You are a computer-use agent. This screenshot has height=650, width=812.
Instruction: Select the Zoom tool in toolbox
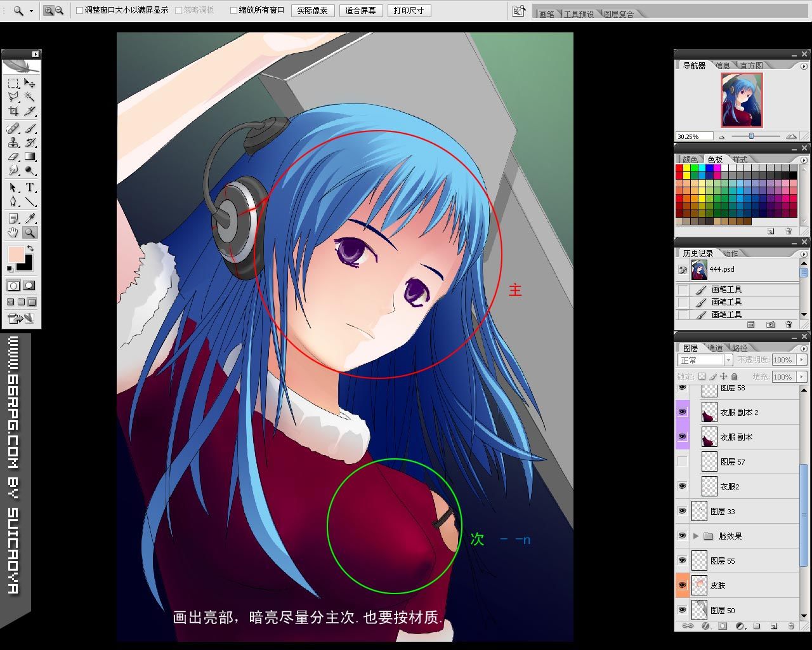[30, 233]
